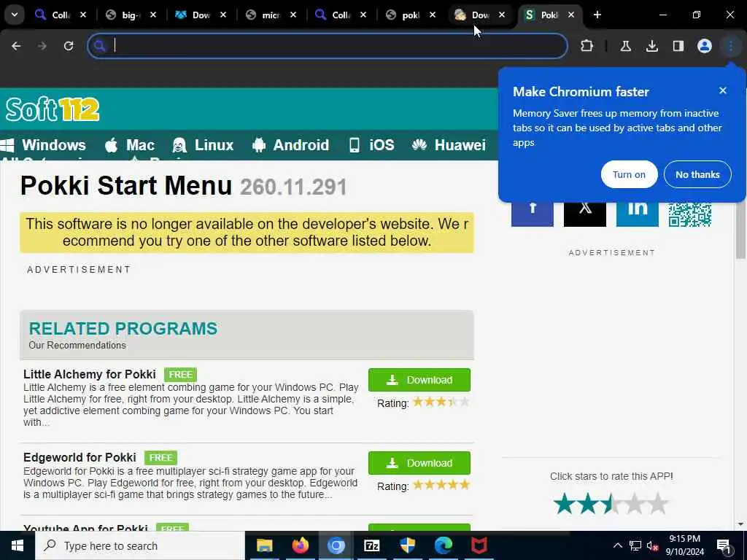Image resolution: width=747 pixels, height=560 pixels.
Task: Go back to previous page
Action: [x=16, y=46]
